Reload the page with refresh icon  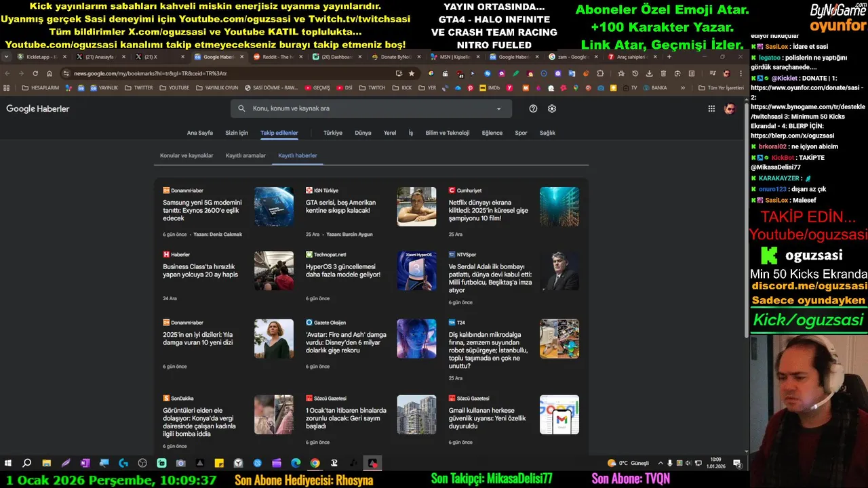36,73
